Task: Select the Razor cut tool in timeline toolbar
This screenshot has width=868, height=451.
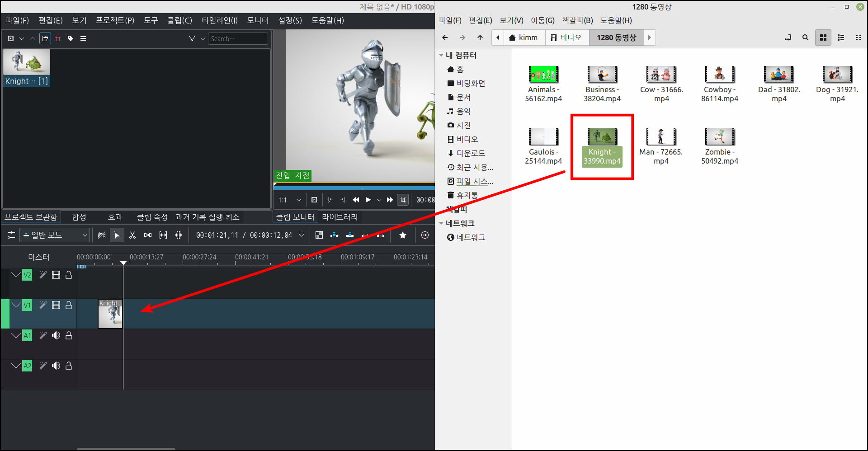Action: (132, 235)
